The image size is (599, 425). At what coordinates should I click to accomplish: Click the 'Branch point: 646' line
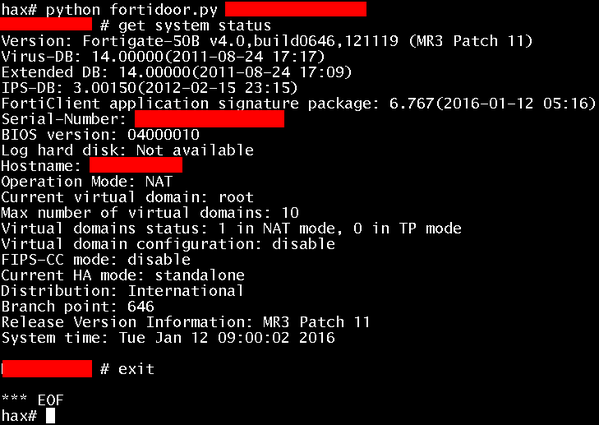[x=78, y=307]
